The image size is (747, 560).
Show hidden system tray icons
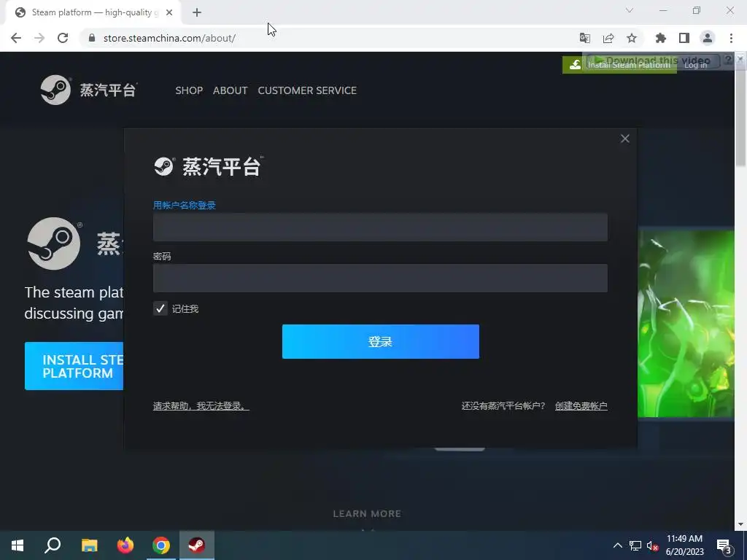coord(617,545)
